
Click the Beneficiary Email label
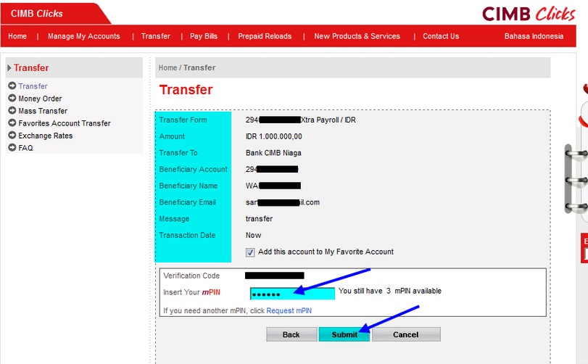(188, 202)
